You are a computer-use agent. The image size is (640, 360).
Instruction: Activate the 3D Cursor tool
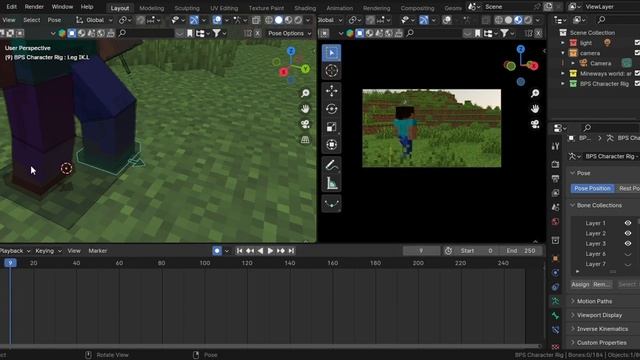point(331,71)
